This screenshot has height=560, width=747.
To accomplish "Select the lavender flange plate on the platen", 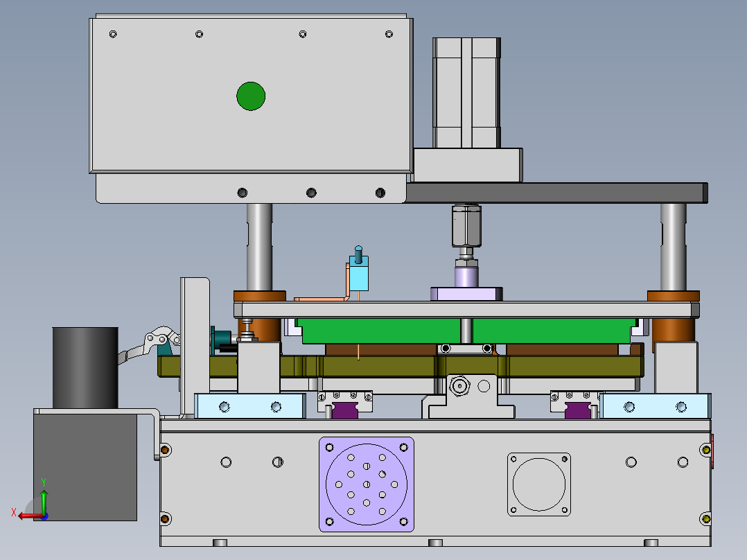I will coord(466,294).
